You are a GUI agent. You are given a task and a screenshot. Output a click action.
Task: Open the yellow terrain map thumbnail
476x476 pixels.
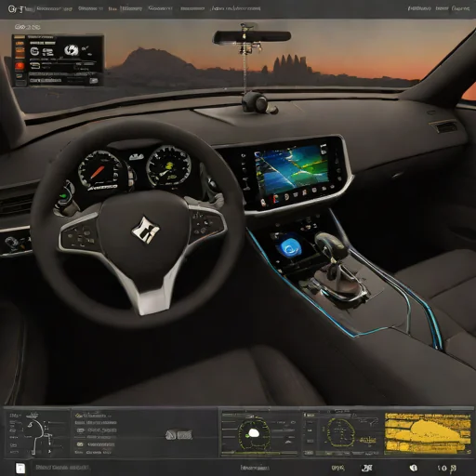428,433
